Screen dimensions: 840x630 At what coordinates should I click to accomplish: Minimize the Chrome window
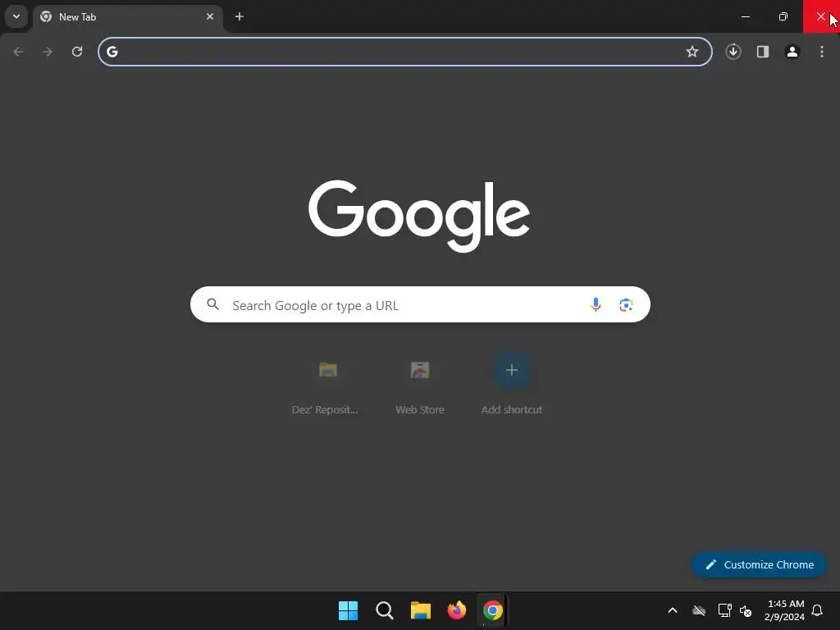pos(745,16)
